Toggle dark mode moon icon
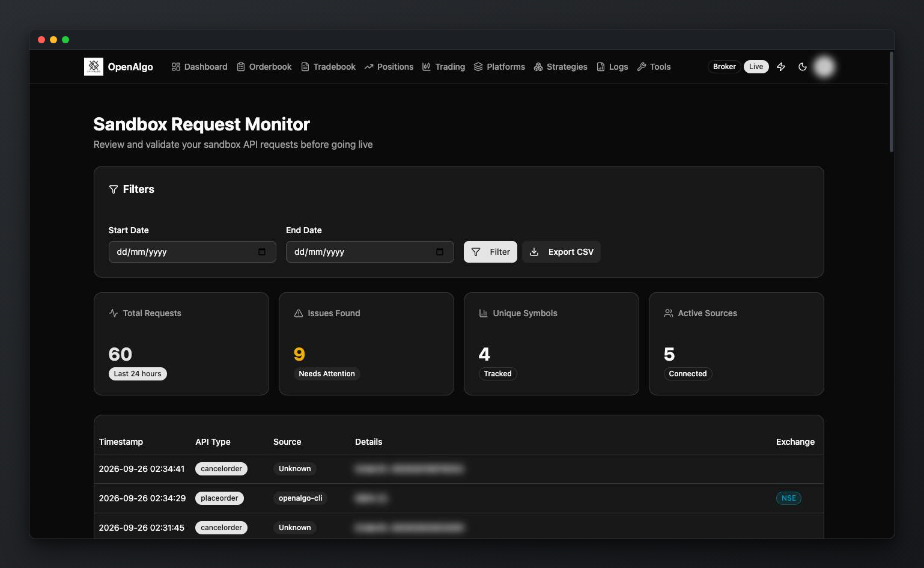 803,67
